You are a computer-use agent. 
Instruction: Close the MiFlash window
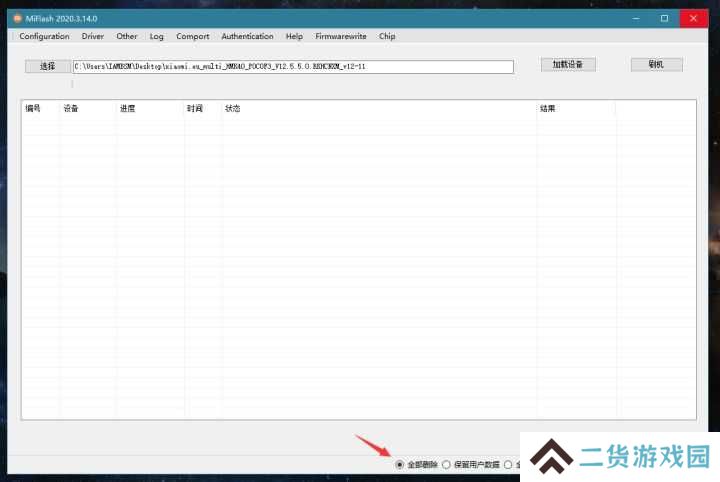(x=693, y=19)
